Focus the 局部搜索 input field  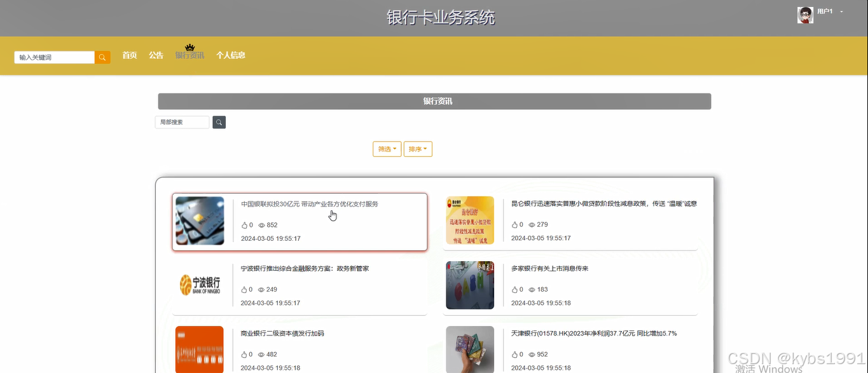pyautogui.click(x=183, y=122)
